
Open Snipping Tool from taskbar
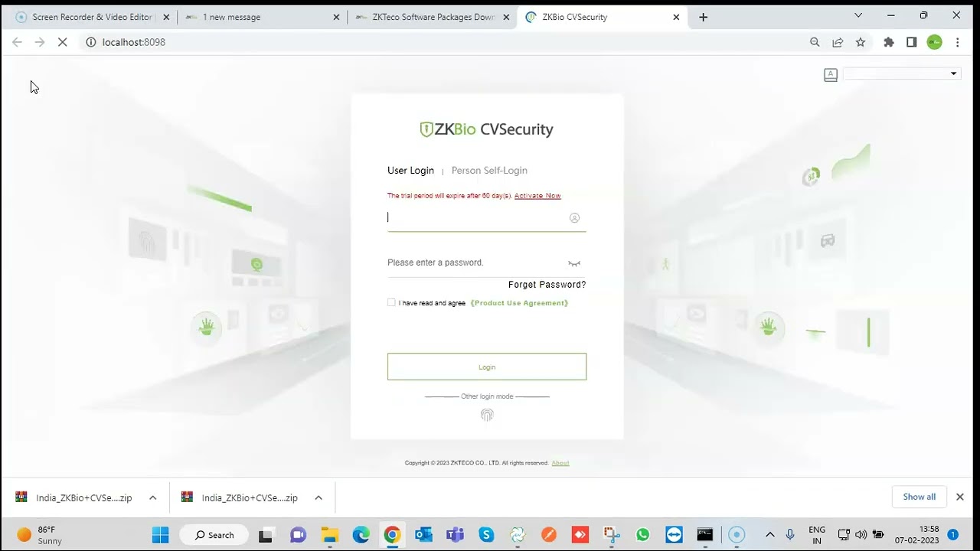(x=611, y=534)
